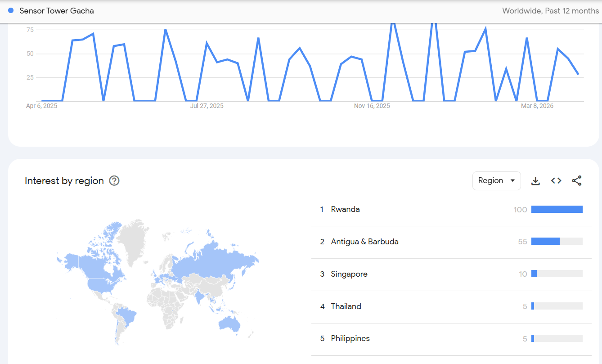
Task: Share the Interest by region widget
Action: pyautogui.click(x=577, y=181)
